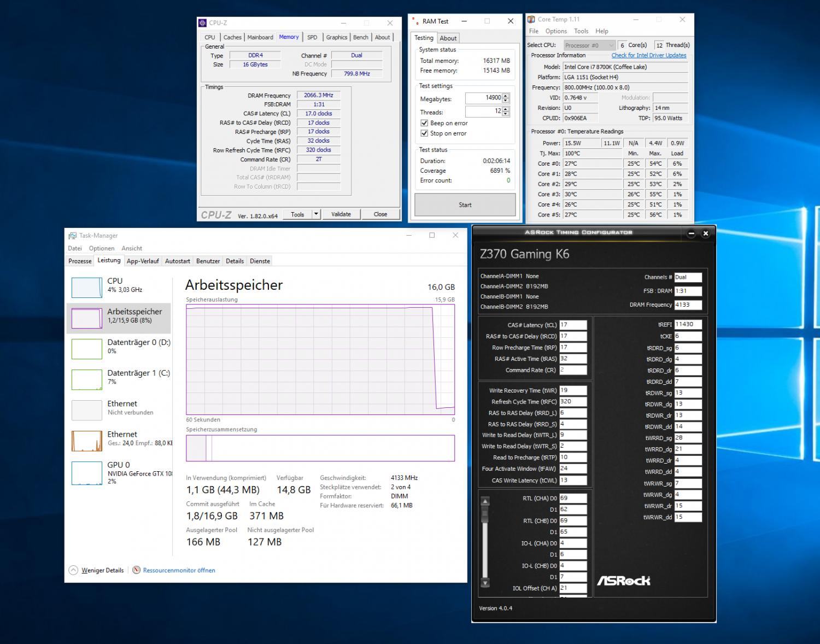This screenshot has height=644, width=820.
Task: Toggle Stop on error checkbox
Action: coord(424,133)
